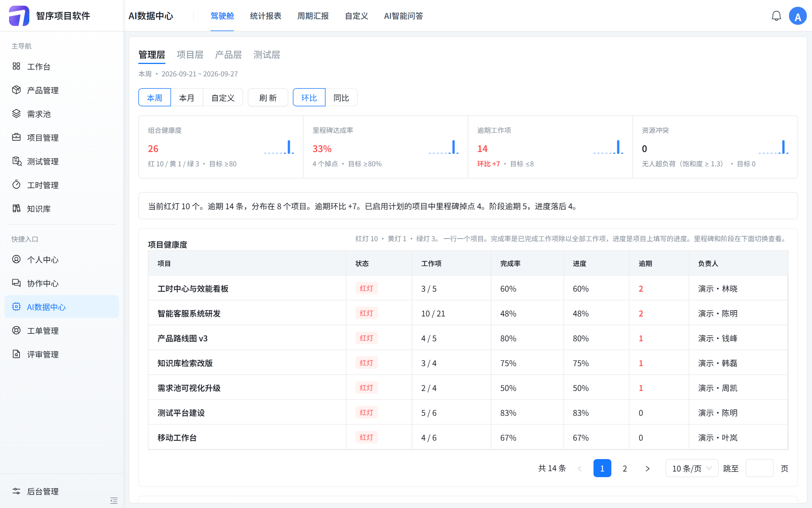Click 共 14 条 total count text

coord(552,468)
